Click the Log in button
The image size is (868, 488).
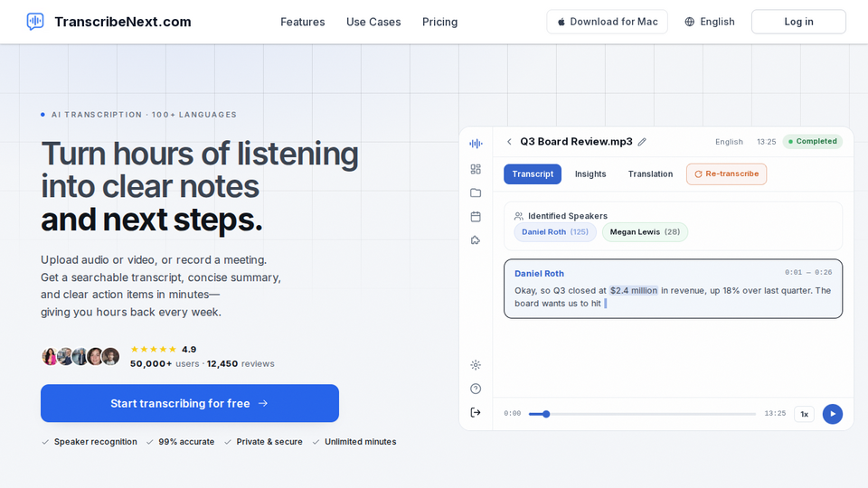pos(798,22)
